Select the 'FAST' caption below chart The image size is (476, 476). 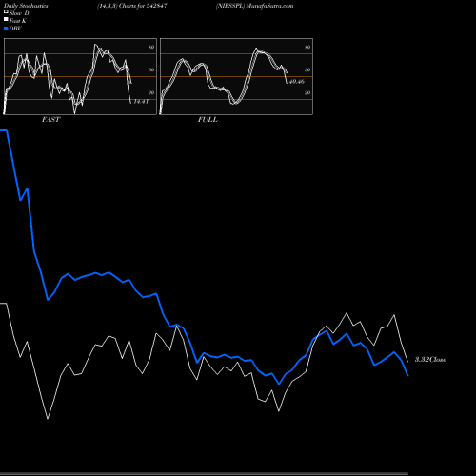(50, 120)
